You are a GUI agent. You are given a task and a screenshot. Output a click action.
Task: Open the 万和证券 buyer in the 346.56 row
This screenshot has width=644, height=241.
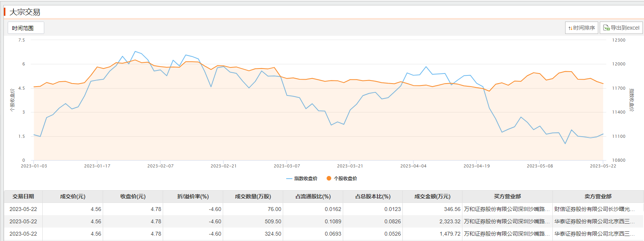506,209
